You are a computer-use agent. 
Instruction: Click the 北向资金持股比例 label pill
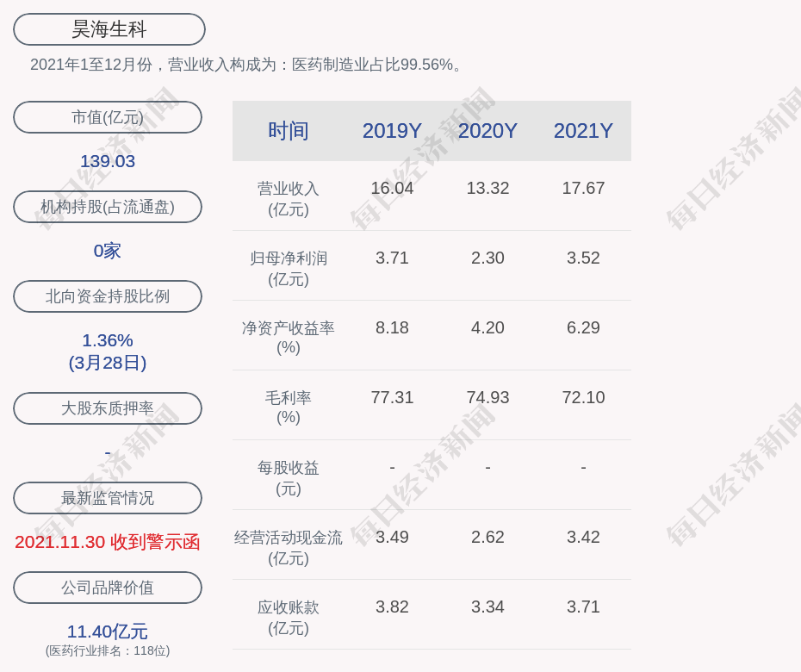click(108, 296)
